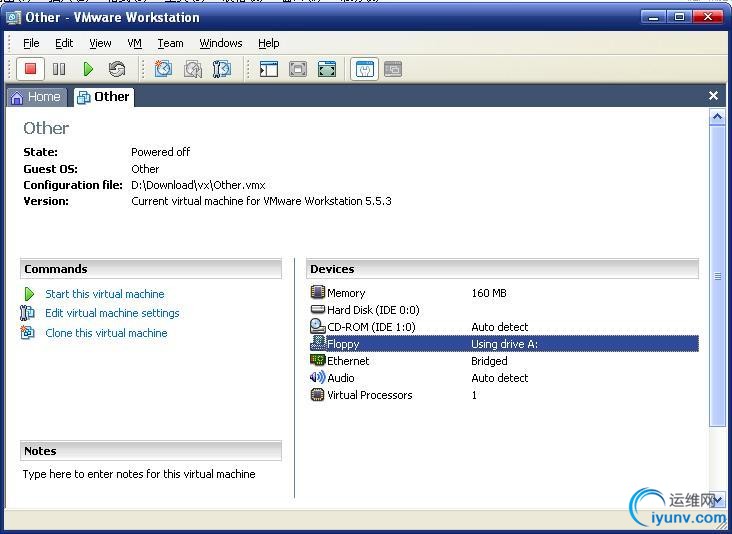Click the Revert to Snapshot icon
This screenshot has width=732, height=534.
192,69
